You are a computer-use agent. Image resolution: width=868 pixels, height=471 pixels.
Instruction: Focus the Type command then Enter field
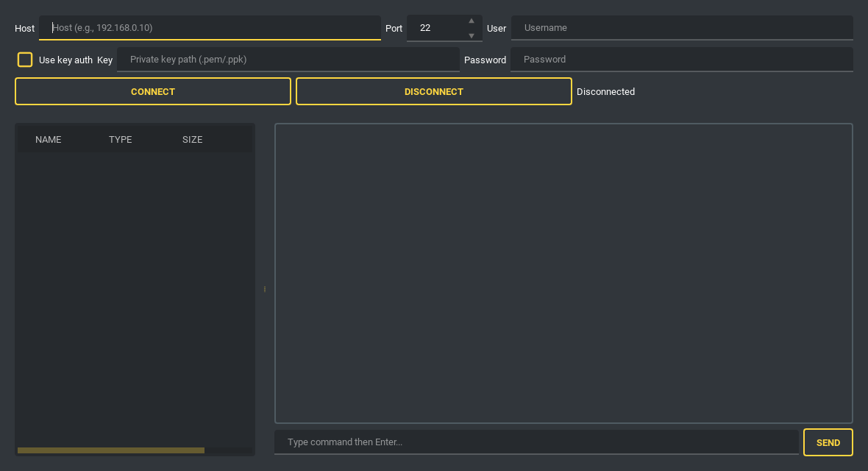(x=536, y=442)
